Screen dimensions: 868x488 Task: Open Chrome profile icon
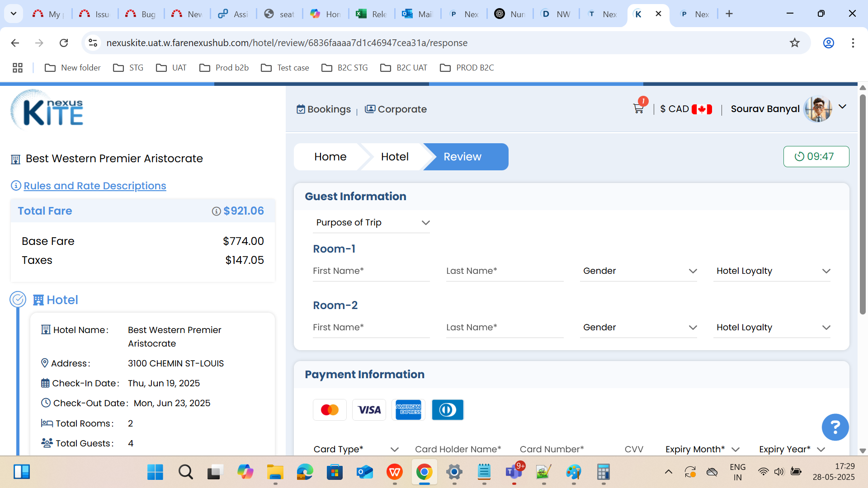coord(828,43)
